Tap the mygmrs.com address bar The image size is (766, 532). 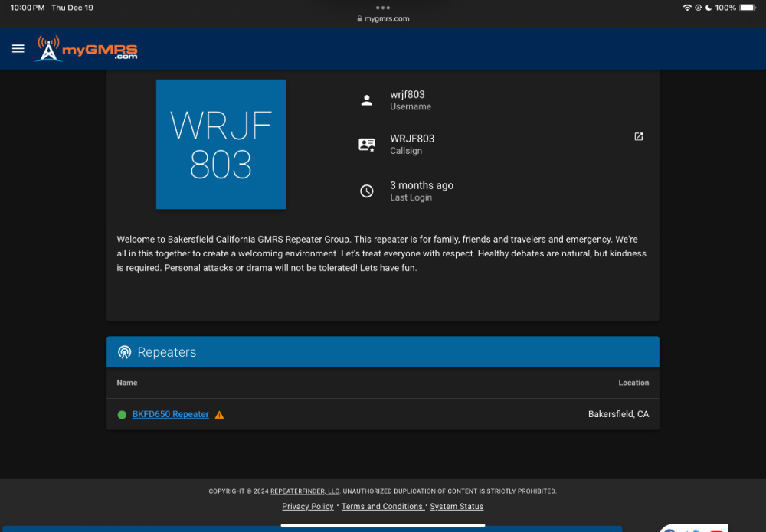(383, 19)
